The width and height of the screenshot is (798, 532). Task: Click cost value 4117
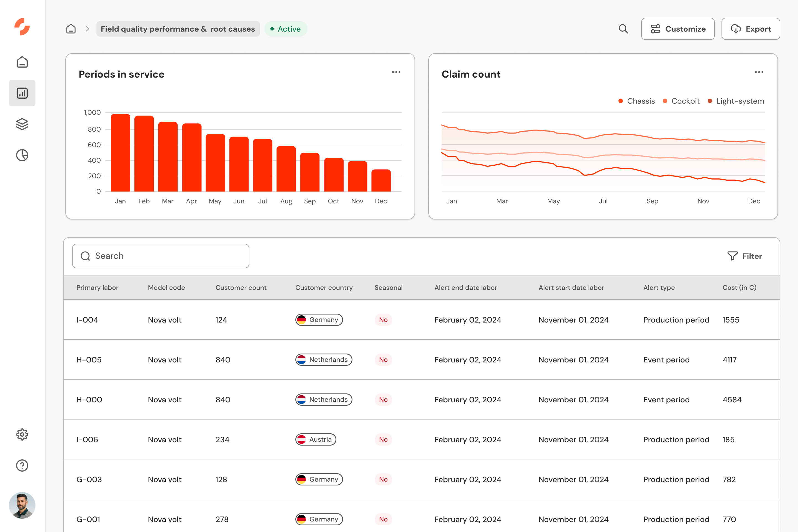click(x=730, y=360)
